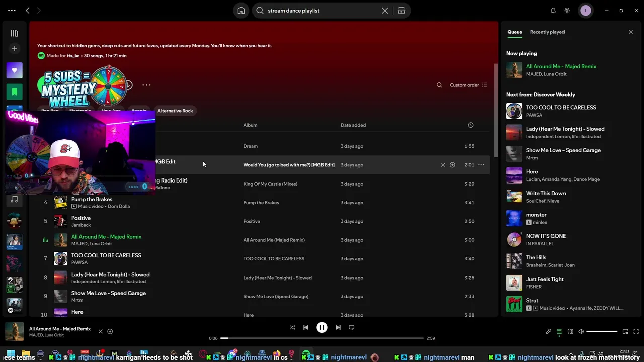Open the miniplayer icon

click(625, 332)
